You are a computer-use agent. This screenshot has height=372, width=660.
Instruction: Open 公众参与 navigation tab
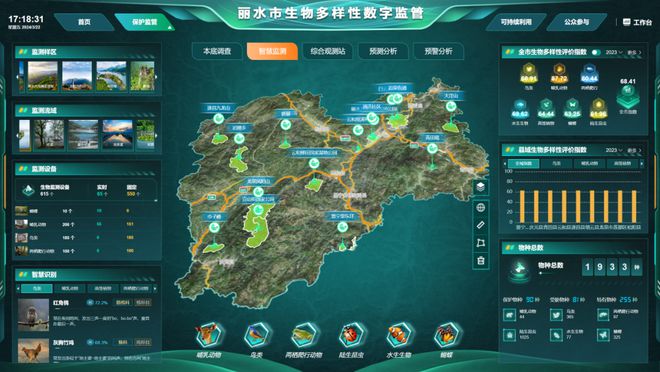[577, 22]
